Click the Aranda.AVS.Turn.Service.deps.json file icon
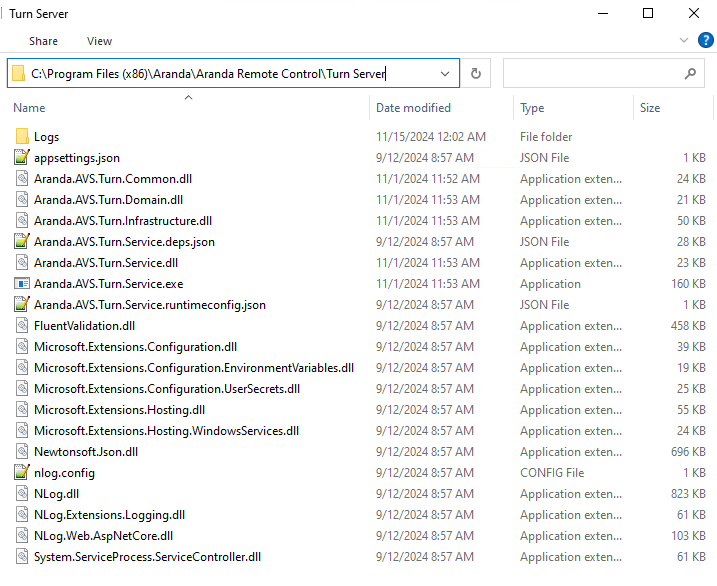The image size is (717, 586). pyautogui.click(x=21, y=241)
